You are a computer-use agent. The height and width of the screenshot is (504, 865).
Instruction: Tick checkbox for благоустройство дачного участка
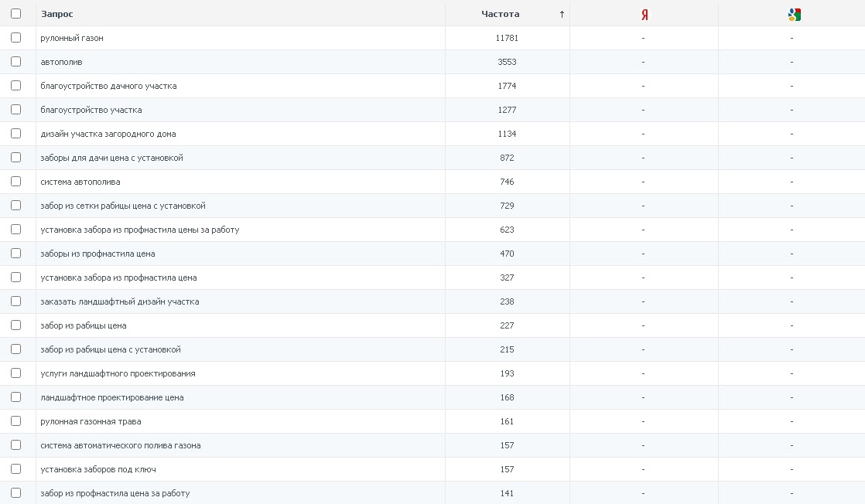[x=16, y=85]
